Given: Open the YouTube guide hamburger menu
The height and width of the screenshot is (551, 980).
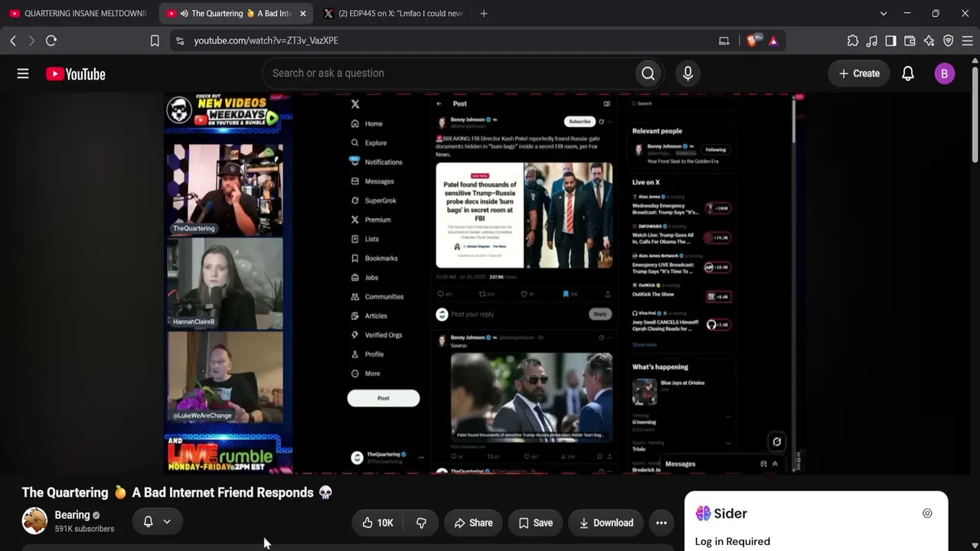Looking at the screenshot, I should tap(23, 73).
